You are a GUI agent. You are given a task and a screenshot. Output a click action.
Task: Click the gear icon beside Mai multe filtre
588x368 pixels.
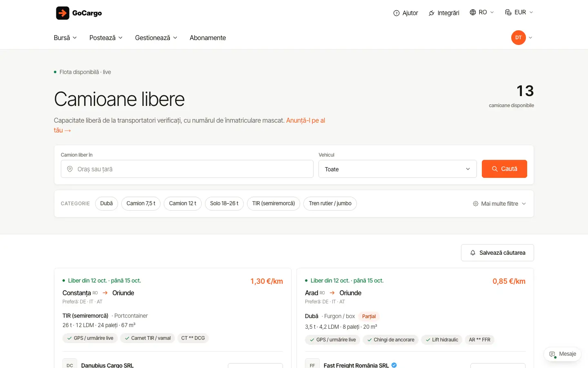(476, 204)
